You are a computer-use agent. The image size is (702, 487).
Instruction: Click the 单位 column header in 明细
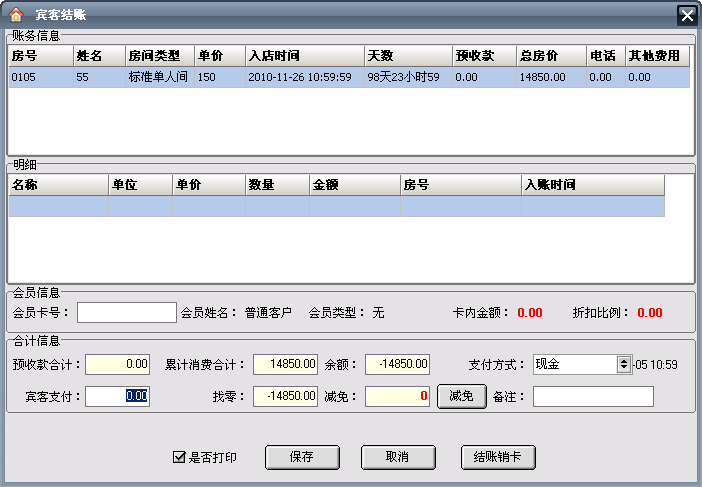point(141,185)
